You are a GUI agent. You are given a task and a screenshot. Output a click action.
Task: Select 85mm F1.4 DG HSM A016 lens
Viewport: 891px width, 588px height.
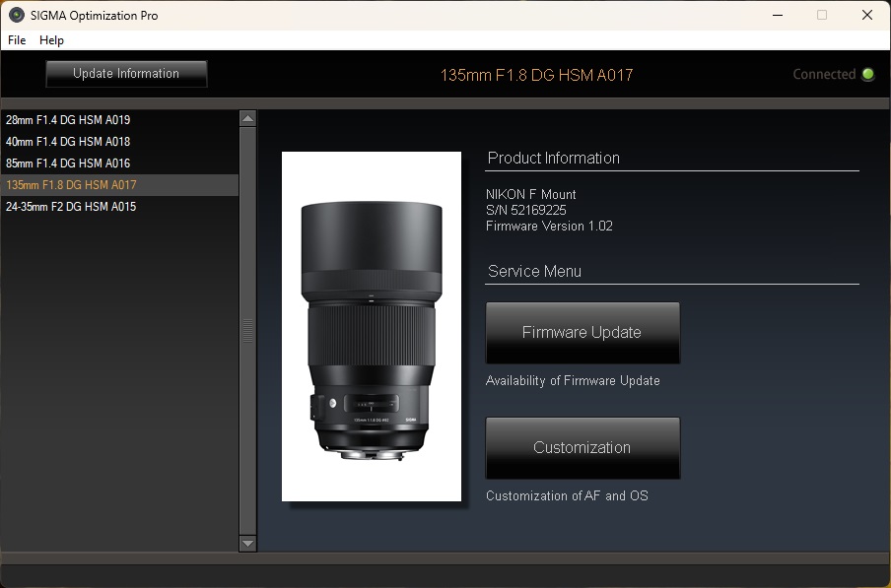(119, 163)
